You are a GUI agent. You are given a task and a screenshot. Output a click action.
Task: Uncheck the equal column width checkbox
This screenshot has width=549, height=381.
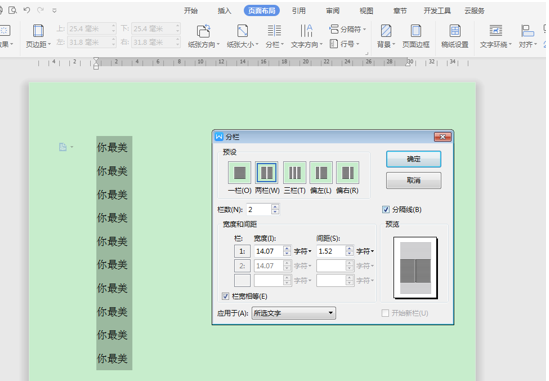(225, 296)
